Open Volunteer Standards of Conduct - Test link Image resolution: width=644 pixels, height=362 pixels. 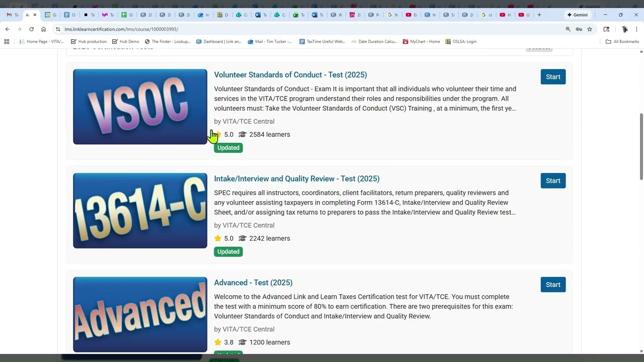(x=290, y=75)
